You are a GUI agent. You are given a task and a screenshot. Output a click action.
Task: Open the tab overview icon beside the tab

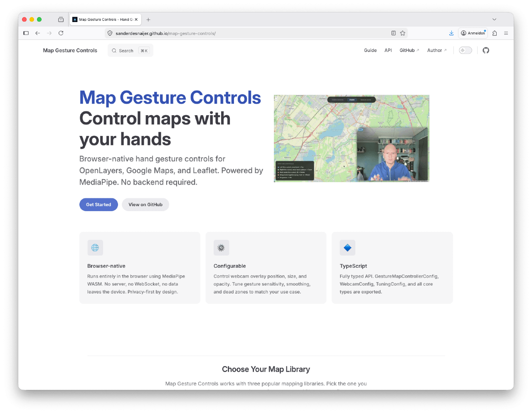tap(61, 20)
